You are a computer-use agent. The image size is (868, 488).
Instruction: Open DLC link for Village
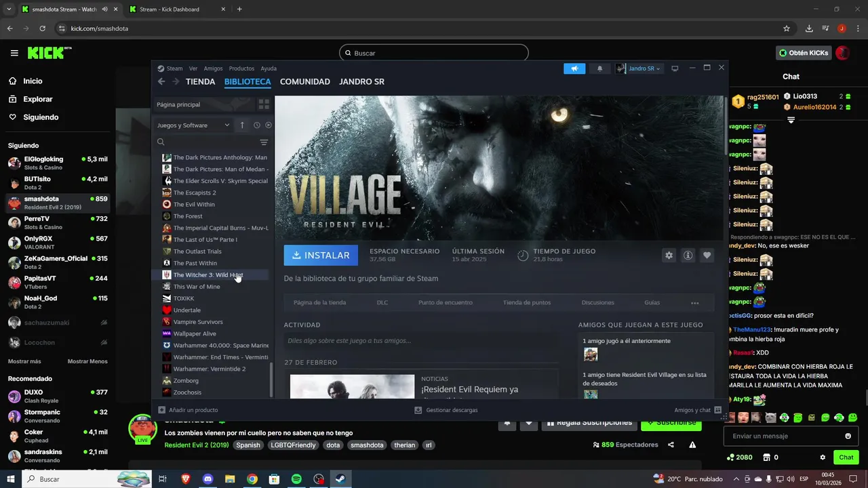382,303
